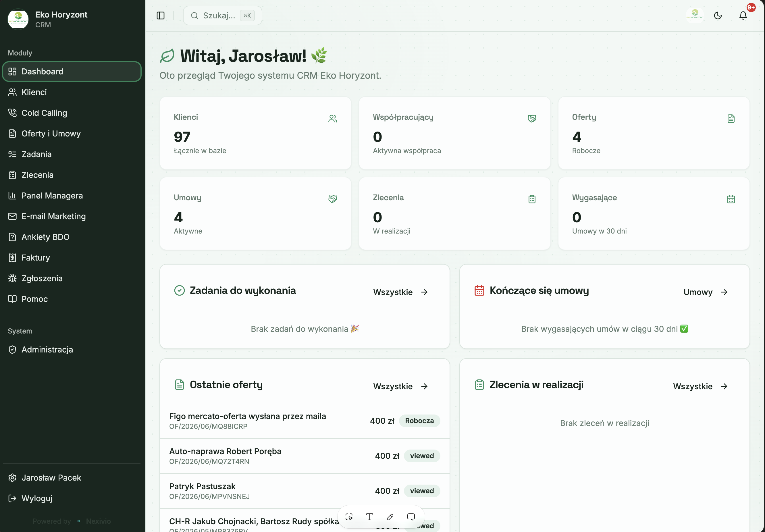Open notifications bell with 9+ badge
The image size is (765, 532).
[743, 16]
